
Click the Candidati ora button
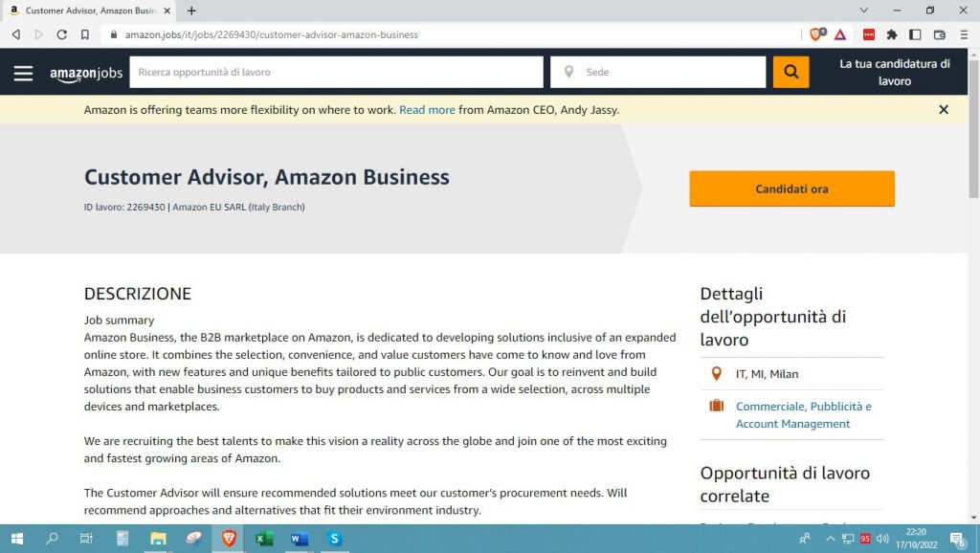click(791, 188)
